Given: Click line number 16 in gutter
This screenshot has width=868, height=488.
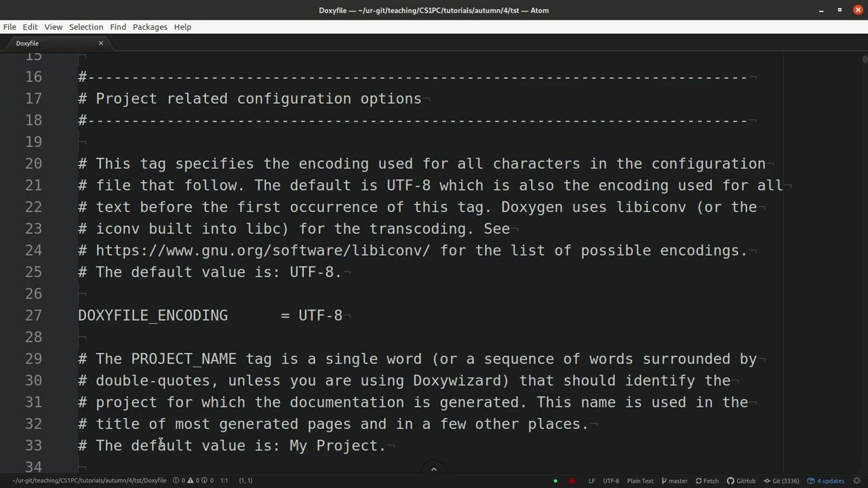Looking at the screenshot, I should (x=33, y=77).
